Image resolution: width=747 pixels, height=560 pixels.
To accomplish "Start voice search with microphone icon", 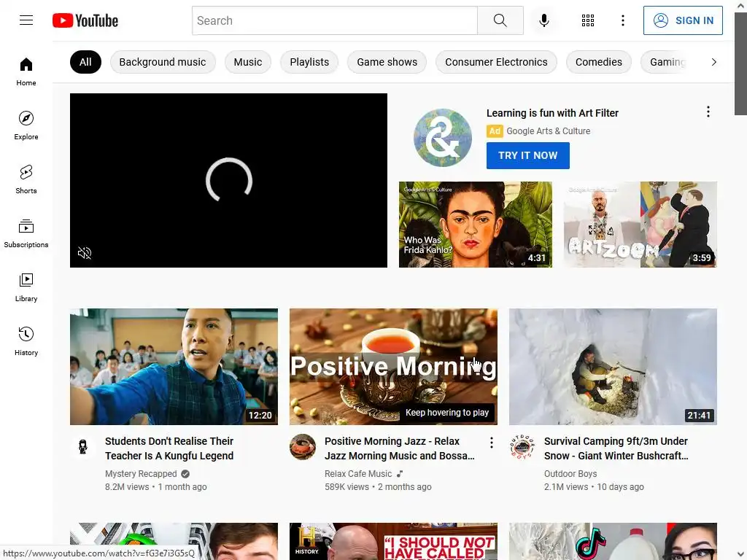I will (x=544, y=20).
